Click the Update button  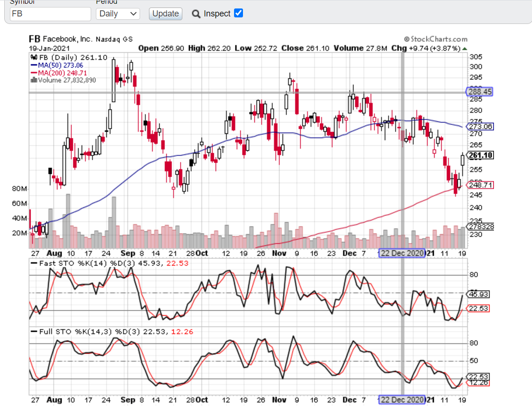point(165,14)
